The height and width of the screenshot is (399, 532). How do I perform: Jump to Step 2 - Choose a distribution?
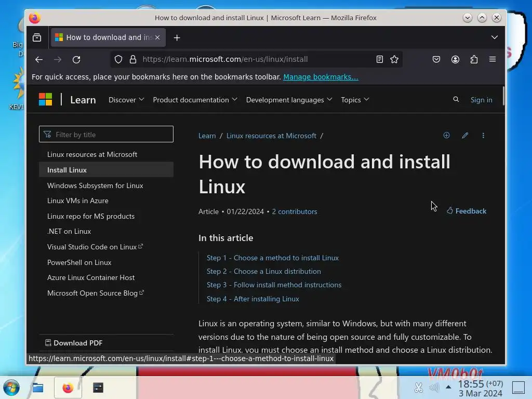(x=263, y=271)
